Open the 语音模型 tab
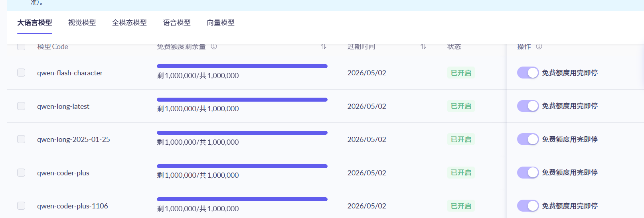The width and height of the screenshot is (644, 218). point(177,23)
